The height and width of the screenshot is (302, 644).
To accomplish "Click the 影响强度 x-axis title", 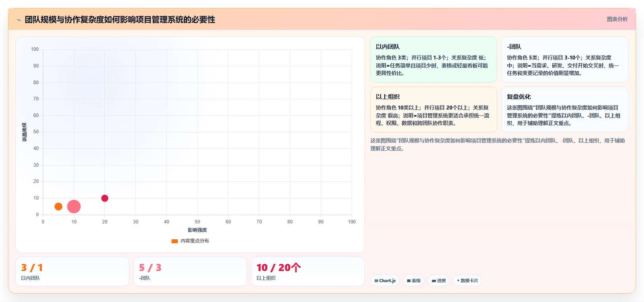I will pos(197,230).
